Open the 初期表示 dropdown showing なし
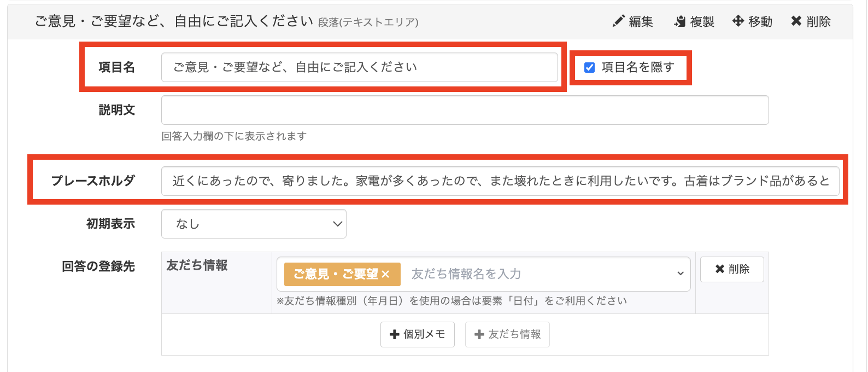 [x=254, y=224]
